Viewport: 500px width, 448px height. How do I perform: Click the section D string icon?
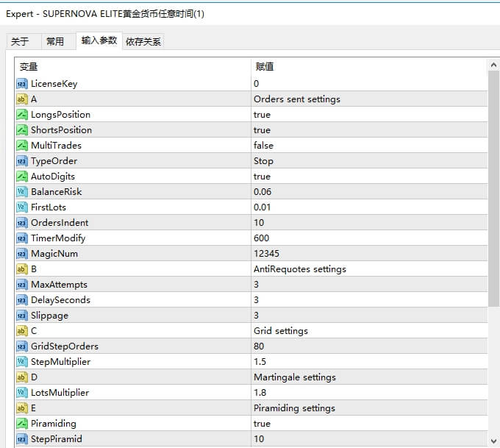click(x=21, y=377)
